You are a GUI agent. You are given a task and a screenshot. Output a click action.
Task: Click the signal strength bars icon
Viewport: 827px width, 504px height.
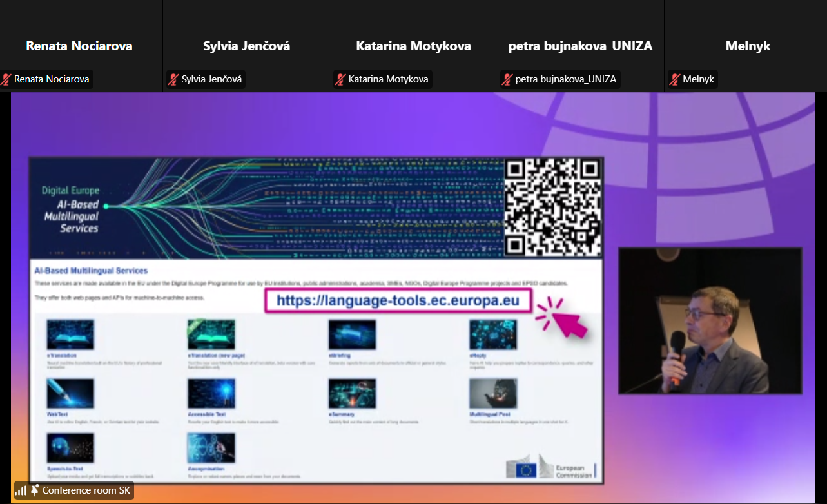tap(21, 490)
